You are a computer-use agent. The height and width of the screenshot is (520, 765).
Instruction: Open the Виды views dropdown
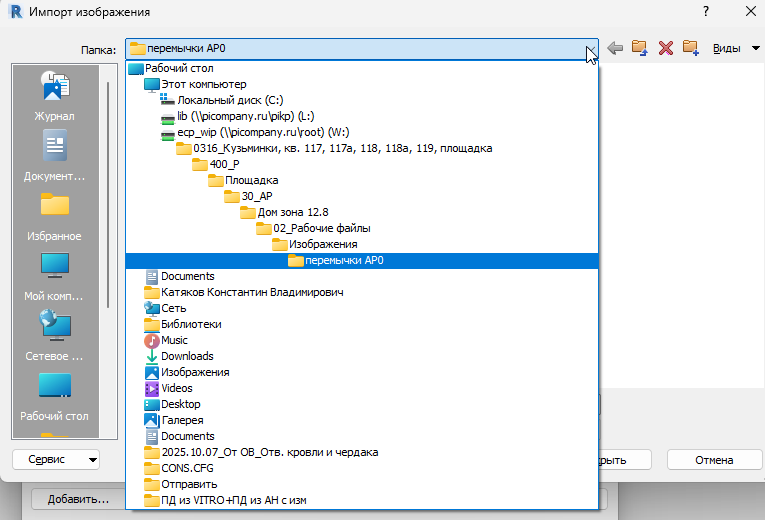736,48
